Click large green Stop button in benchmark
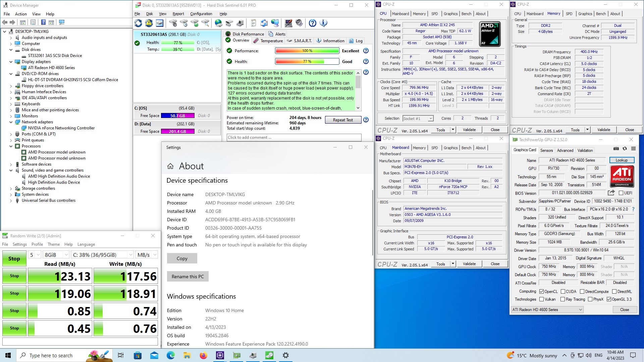 pos(14,259)
